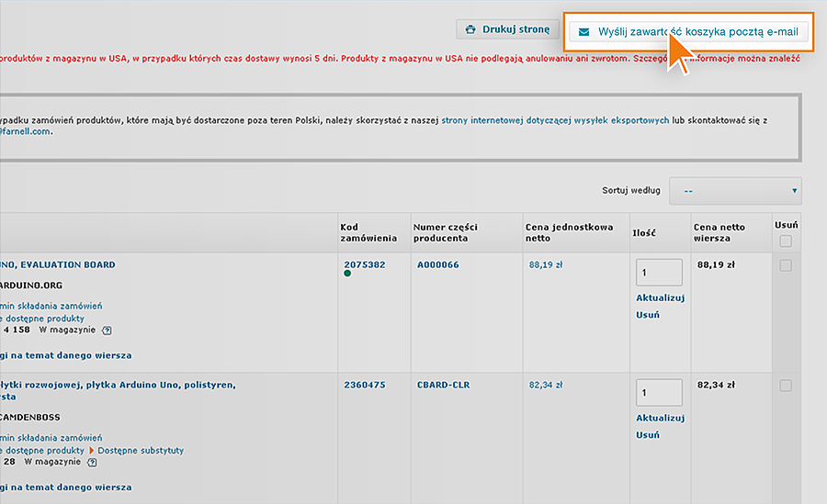Click Aktualizuj for the first product row

[x=660, y=297]
